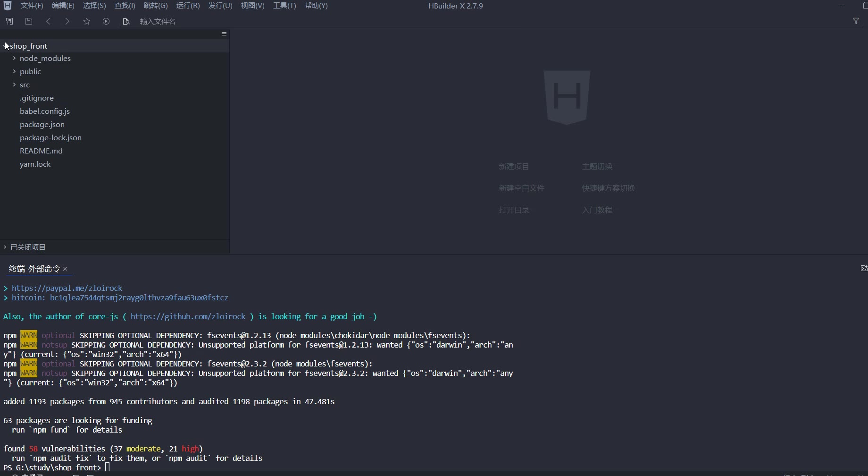This screenshot has height=476, width=868.
Task: Open the github.com/zloirock URL in terminal
Action: (188, 316)
